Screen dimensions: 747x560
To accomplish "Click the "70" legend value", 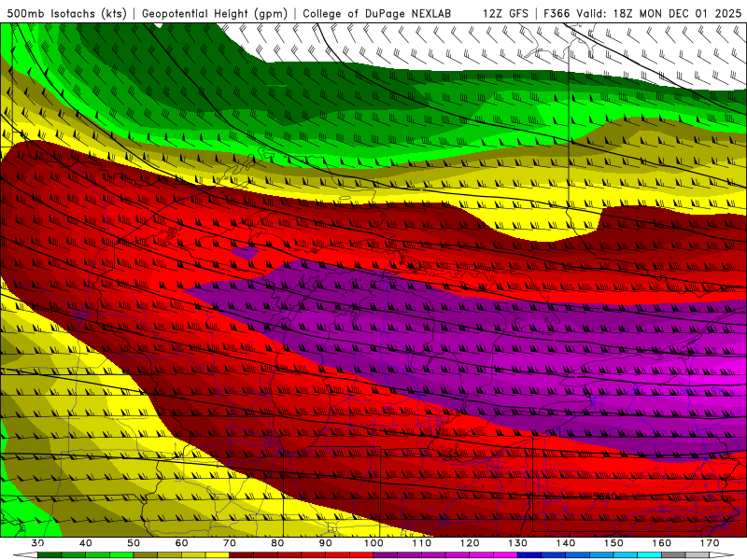I will (230, 543).
